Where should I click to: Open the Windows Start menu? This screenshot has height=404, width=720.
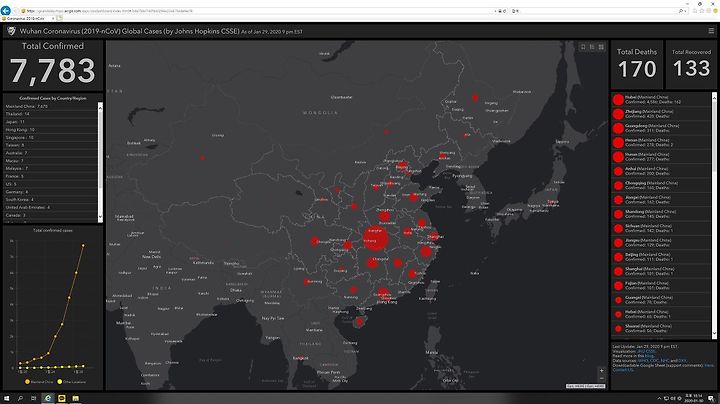point(6,398)
